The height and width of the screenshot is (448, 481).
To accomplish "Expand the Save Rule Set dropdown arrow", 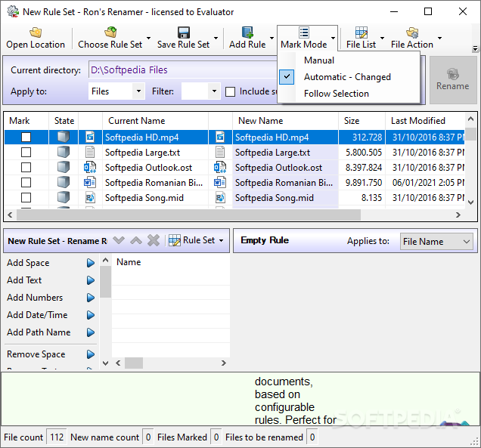I will click(216, 38).
